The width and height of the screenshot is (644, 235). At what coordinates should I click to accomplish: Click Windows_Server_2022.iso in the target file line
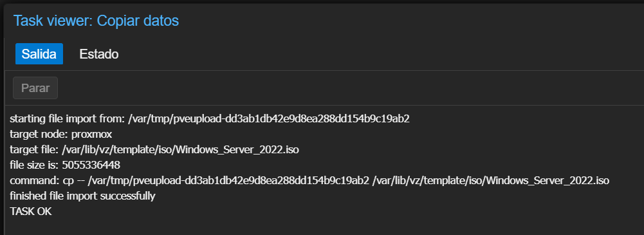pos(238,150)
